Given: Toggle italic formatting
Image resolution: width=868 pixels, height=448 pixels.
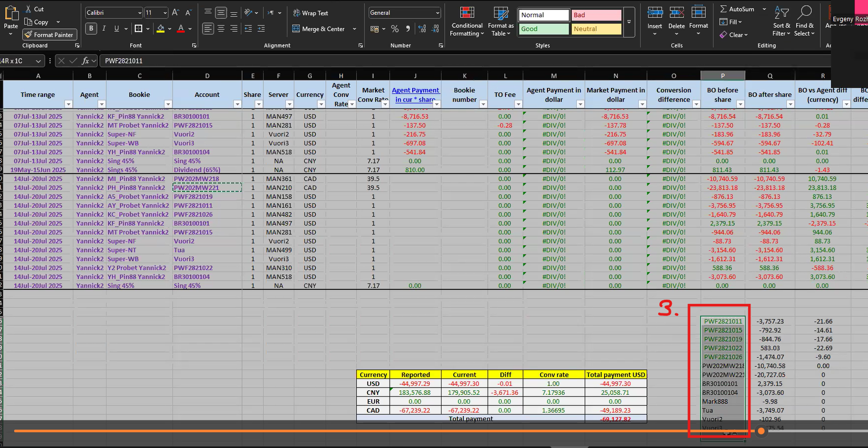Looking at the screenshot, I should pos(104,28).
